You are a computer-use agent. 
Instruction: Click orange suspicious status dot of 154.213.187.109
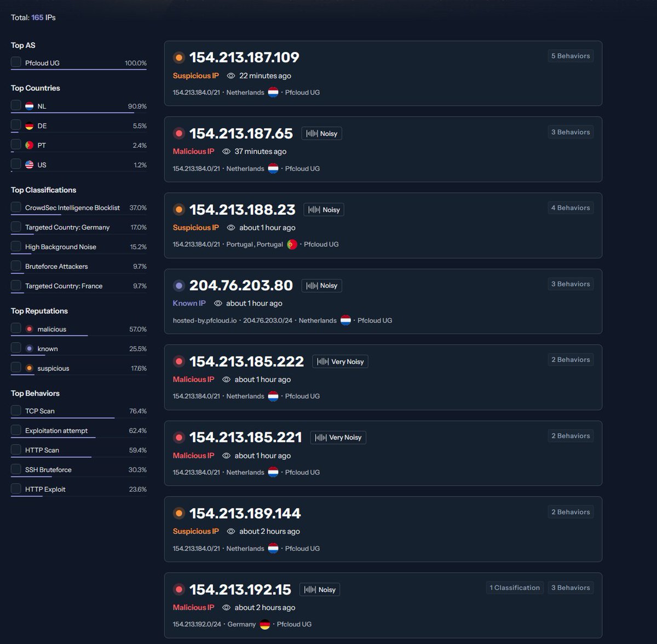click(x=178, y=58)
